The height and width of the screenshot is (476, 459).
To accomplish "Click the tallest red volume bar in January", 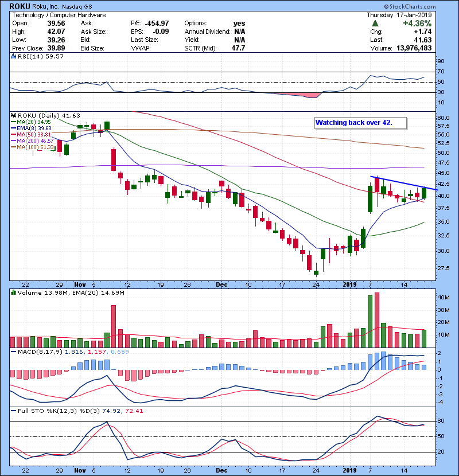I will pyautogui.click(x=377, y=320).
